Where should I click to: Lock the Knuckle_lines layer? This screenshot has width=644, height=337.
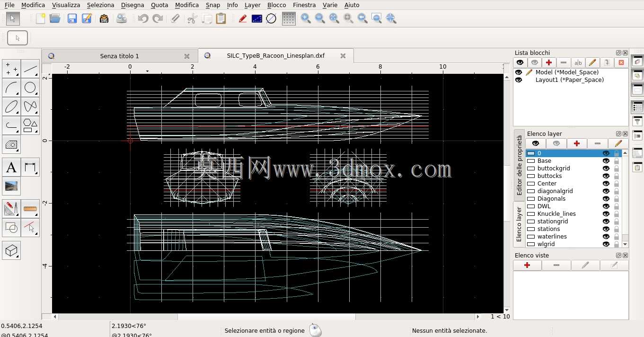tap(617, 214)
